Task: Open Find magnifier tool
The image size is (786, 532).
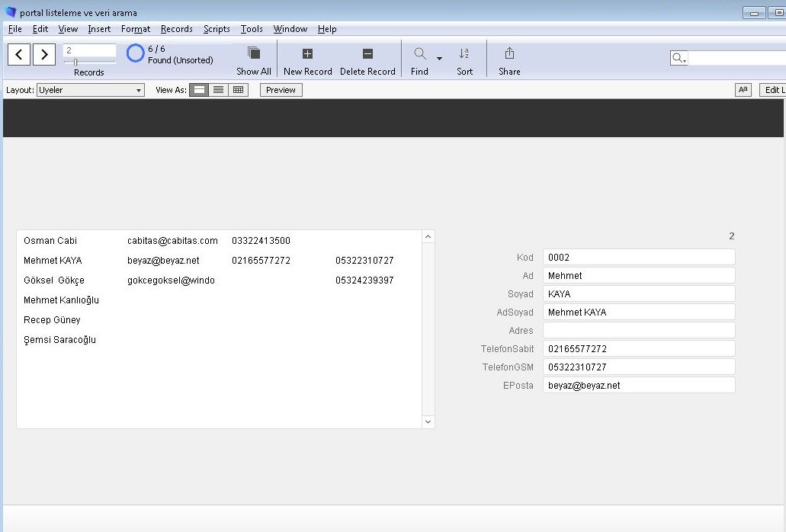Action: 419,54
